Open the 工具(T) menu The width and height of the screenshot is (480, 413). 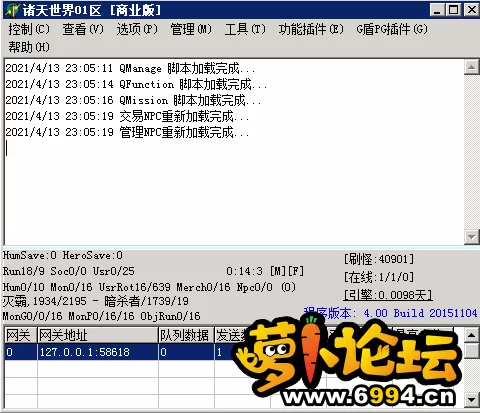click(x=245, y=29)
